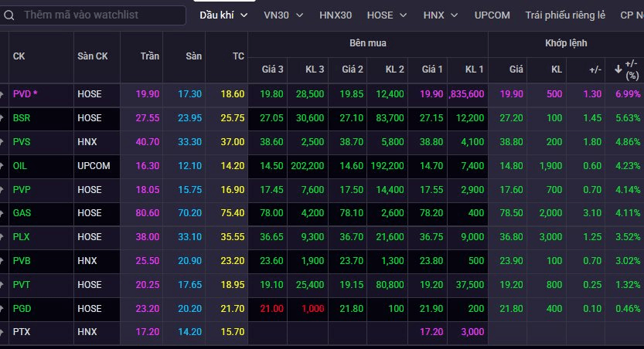Click the sort arrow beside +/- (%)
This screenshot has height=349, width=644.
(618, 69)
